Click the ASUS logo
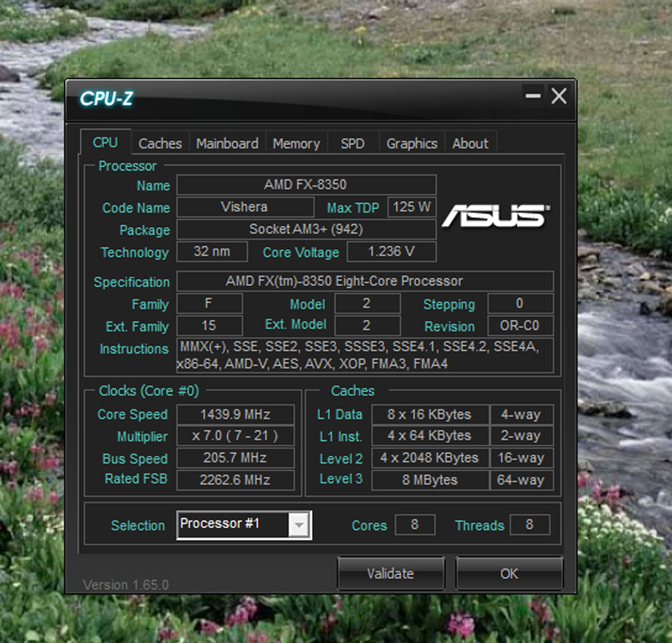672x643 pixels. pos(495,215)
